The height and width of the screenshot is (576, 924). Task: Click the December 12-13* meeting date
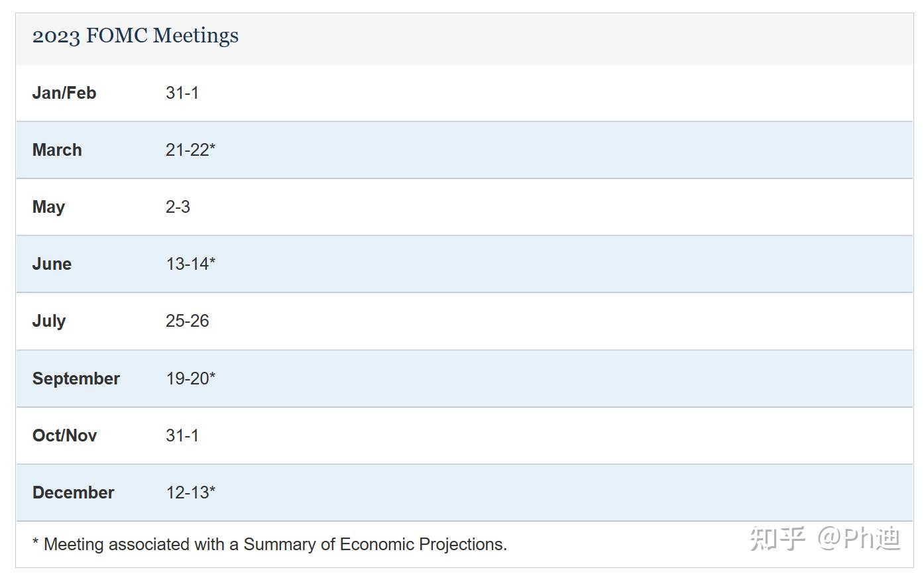tap(190, 492)
